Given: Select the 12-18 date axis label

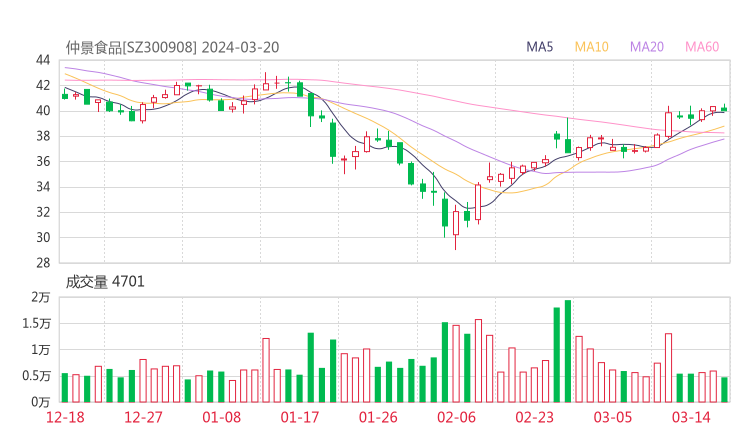Looking at the screenshot, I should coord(65,417).
